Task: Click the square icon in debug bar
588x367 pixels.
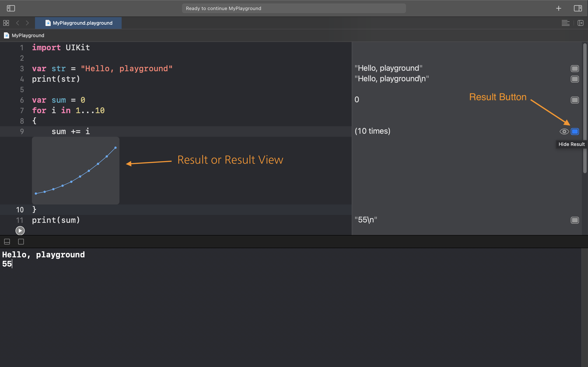Action: 21,242
